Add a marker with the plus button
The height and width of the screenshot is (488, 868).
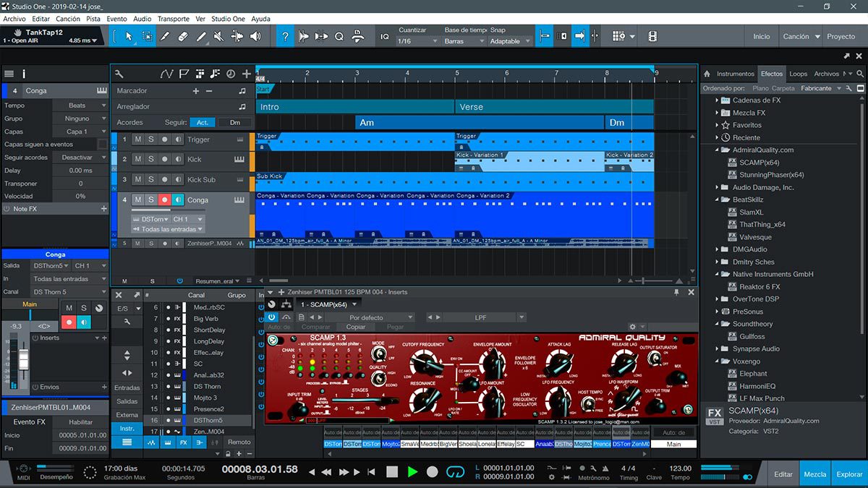(x=195, y=91)
